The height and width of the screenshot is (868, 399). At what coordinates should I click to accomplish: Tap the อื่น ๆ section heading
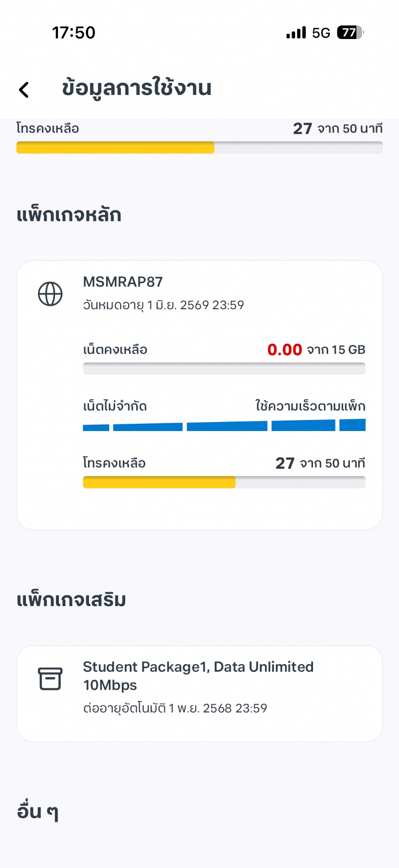pos(37,811)
